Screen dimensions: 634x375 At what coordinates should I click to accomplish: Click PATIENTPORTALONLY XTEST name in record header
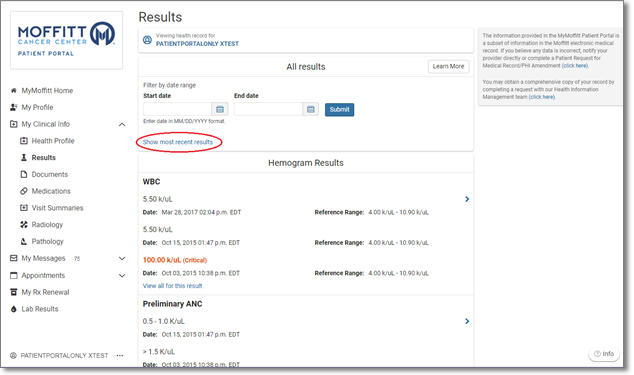click(197, 44)
